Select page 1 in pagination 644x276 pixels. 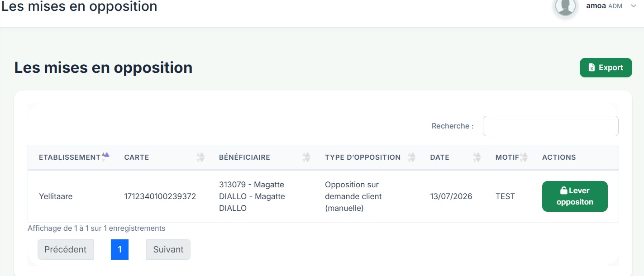[x=119, y=249]
